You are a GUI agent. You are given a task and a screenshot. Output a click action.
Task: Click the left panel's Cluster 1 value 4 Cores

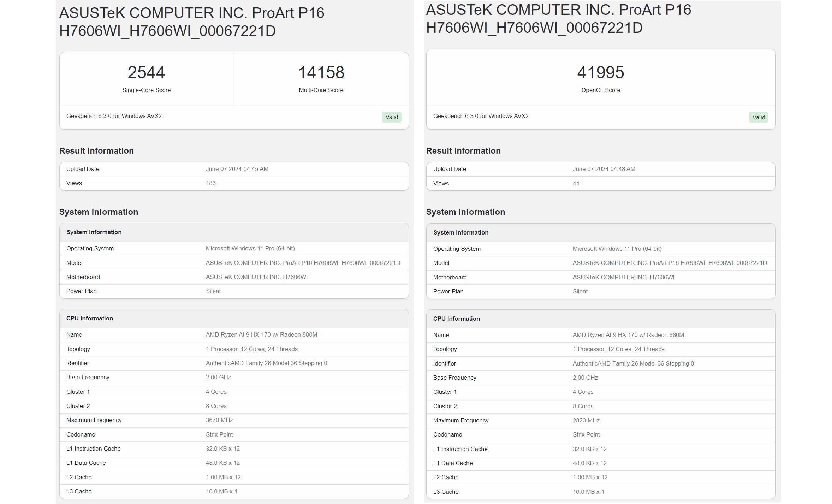click(x=216, y=392)
